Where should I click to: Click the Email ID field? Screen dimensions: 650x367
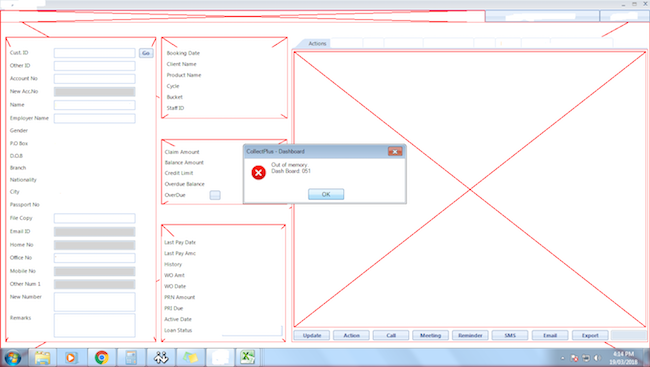95,232
